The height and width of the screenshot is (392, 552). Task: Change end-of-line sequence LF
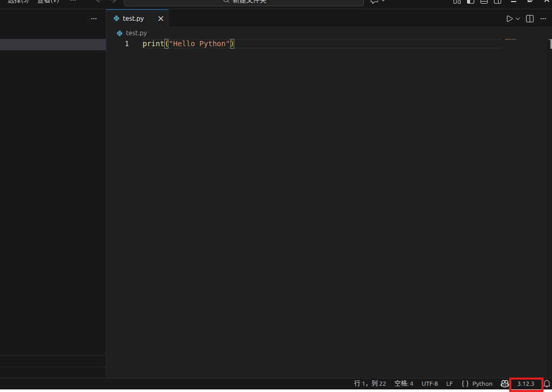(x=449, y=384)
